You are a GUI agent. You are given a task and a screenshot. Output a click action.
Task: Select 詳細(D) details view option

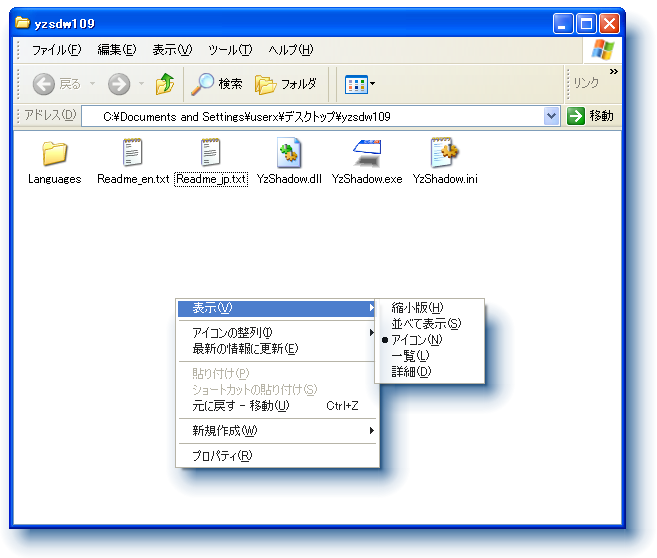[430, 372]
